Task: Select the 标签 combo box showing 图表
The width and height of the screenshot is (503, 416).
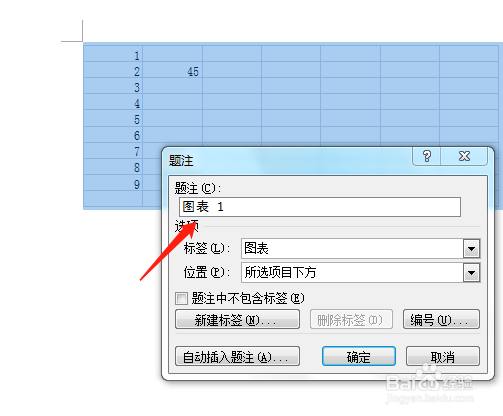Action: coord(360,249)
